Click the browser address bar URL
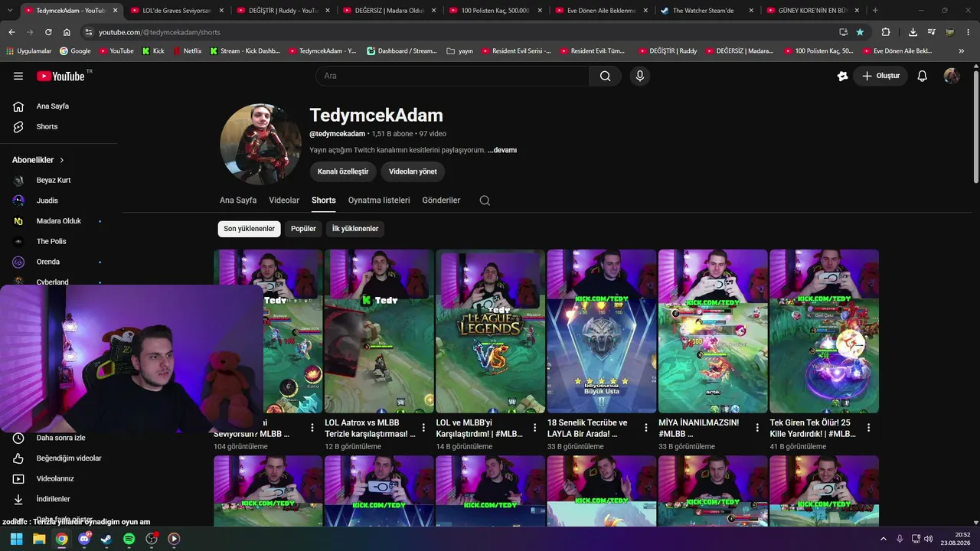This screenshot has height=551, width=980. pyautogui.click(x=159, y=32)
